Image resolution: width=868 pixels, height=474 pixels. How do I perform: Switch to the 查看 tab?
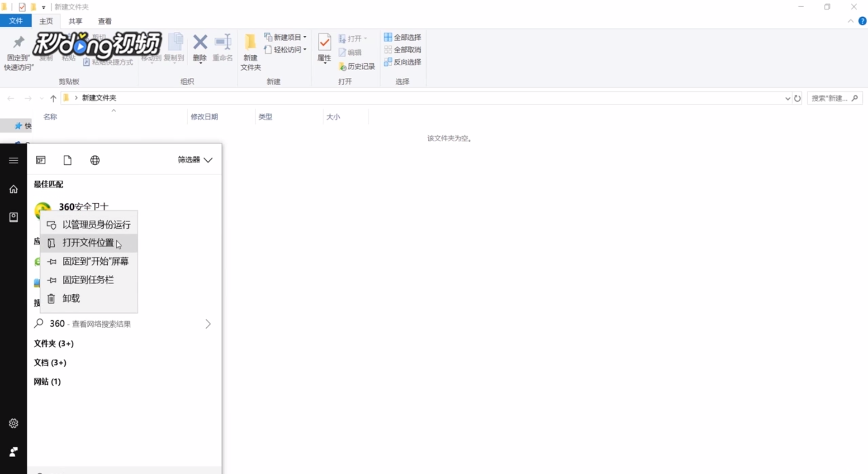click(105, 21)
